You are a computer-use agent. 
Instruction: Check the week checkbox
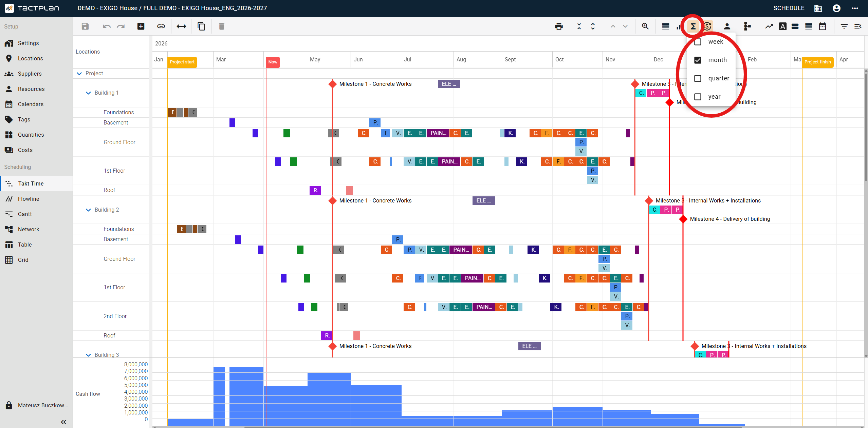(x=698, y=42)
